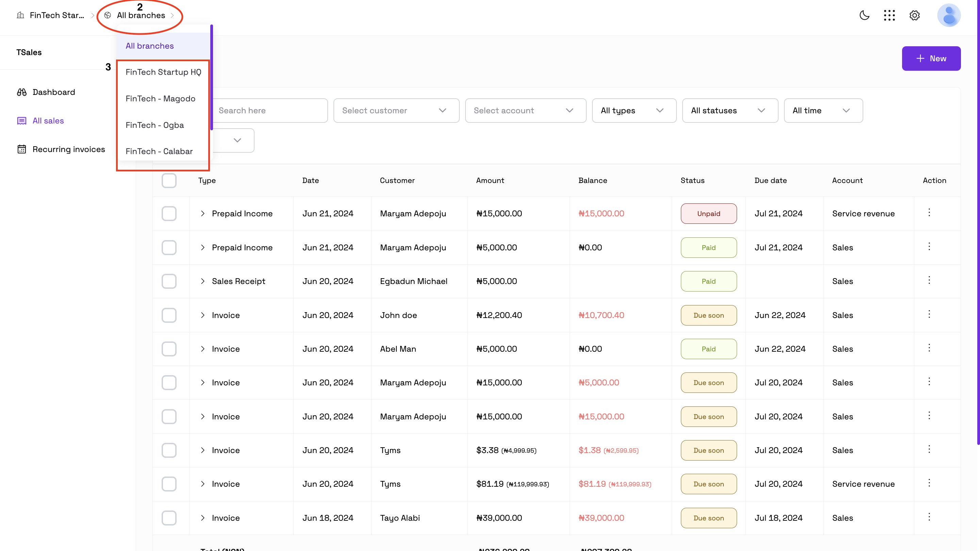Viewport: 980px width, 551px height.
Task: Check the Sales Receipt row checkbox
Action: coord(169,281)
